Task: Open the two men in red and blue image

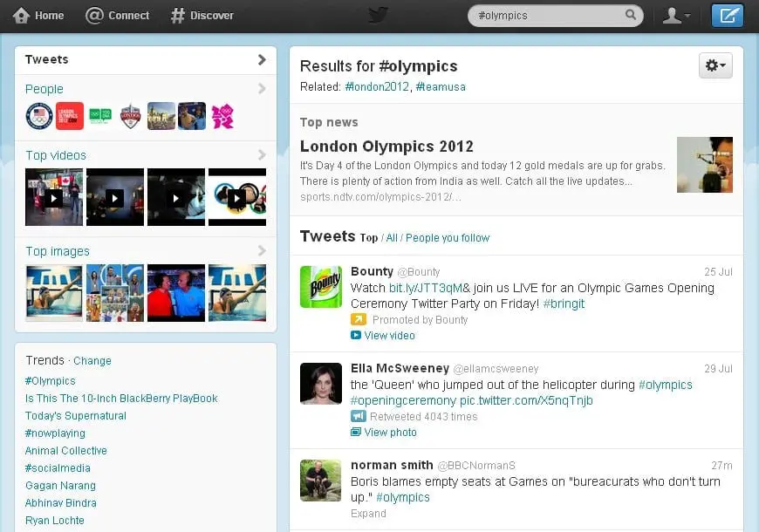Action: point(175,293)
